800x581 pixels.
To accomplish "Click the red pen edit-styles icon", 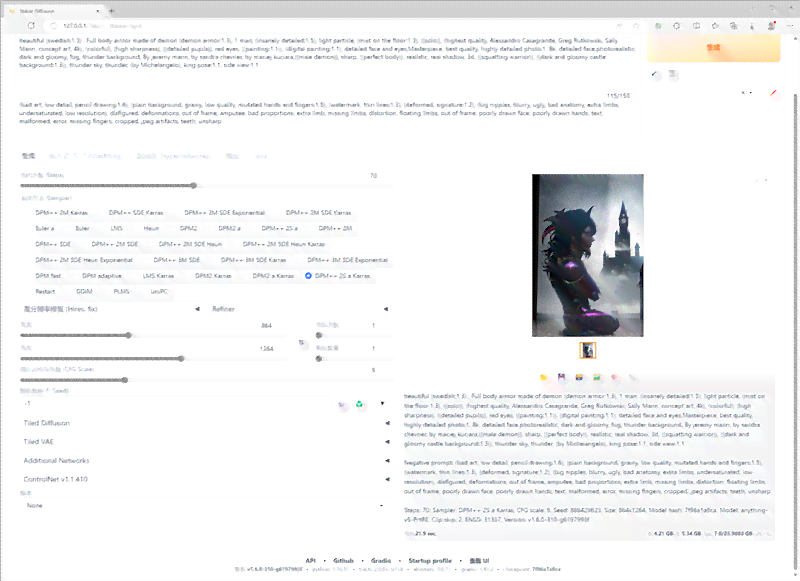I will click(x=774, y=93).
